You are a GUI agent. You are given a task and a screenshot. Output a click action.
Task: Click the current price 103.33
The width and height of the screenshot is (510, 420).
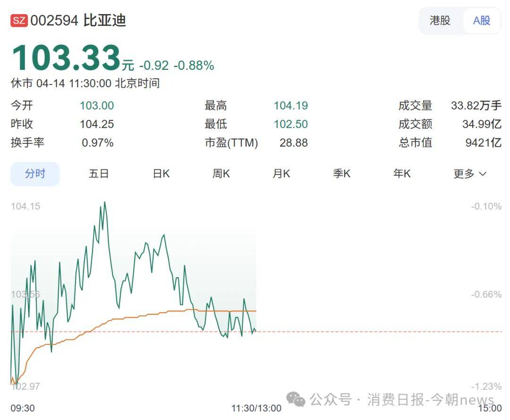pos(67,57)
